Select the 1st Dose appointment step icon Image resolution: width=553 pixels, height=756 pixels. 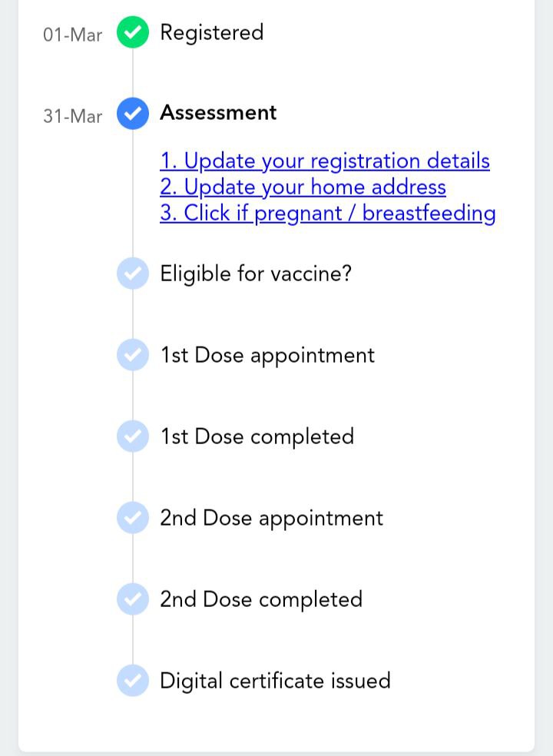(x=133, y=355)
